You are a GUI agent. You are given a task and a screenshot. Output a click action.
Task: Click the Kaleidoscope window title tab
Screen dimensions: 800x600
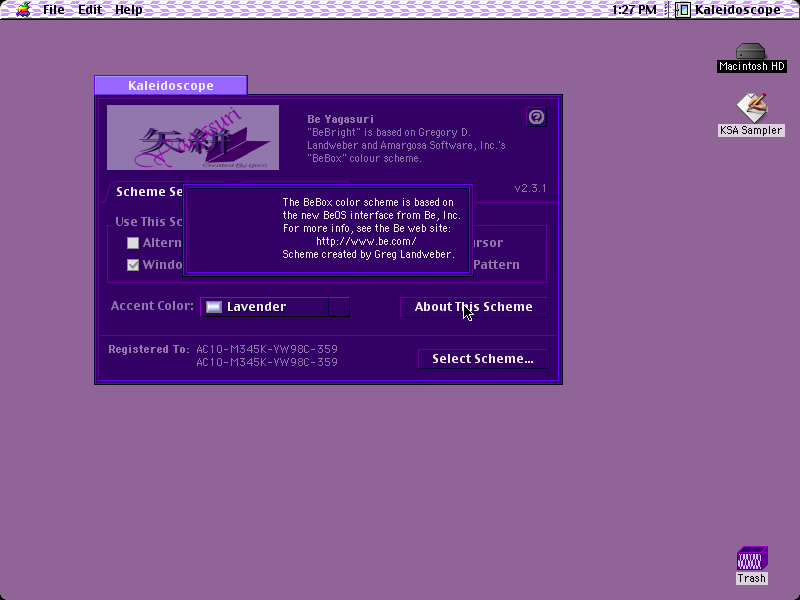pos(171,85)
